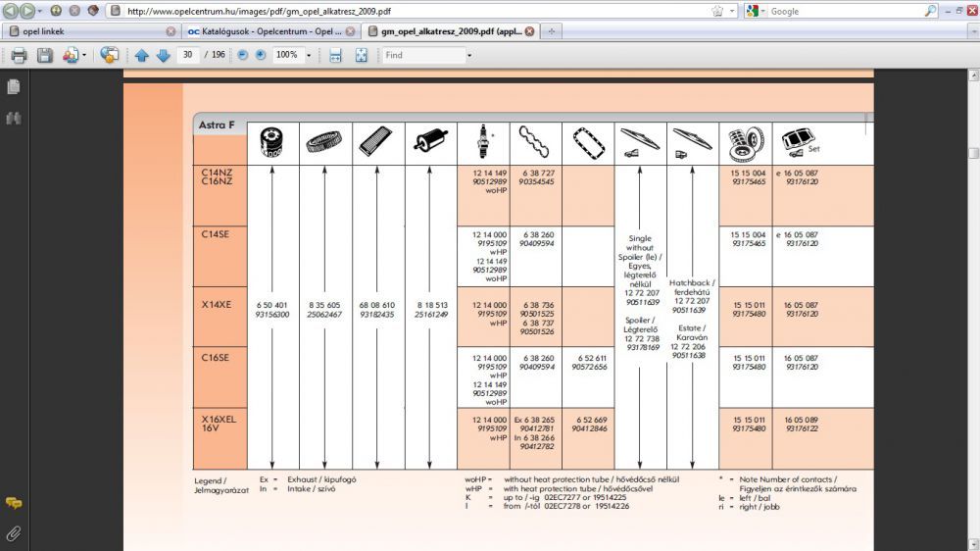Image resolution: width=980 pixels, height=551 pixels.
Task: Select engine code 'X14XE'
Action: click(217, 305)
